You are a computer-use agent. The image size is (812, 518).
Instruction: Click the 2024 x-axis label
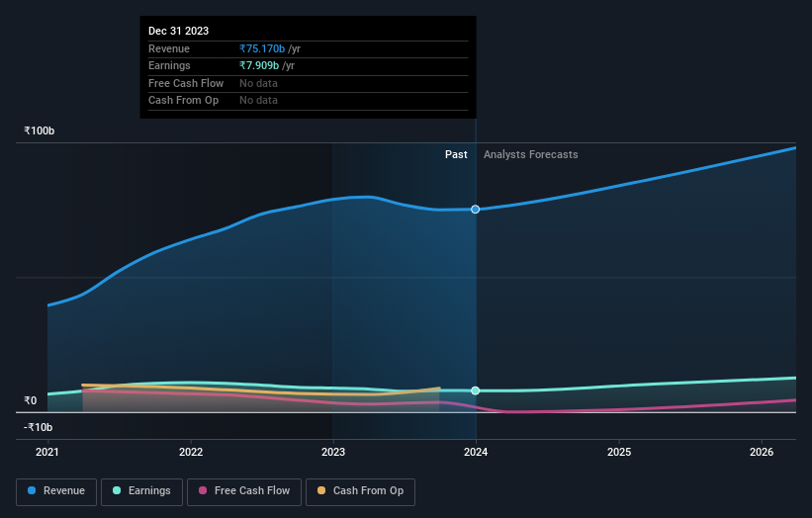(476, 452)
